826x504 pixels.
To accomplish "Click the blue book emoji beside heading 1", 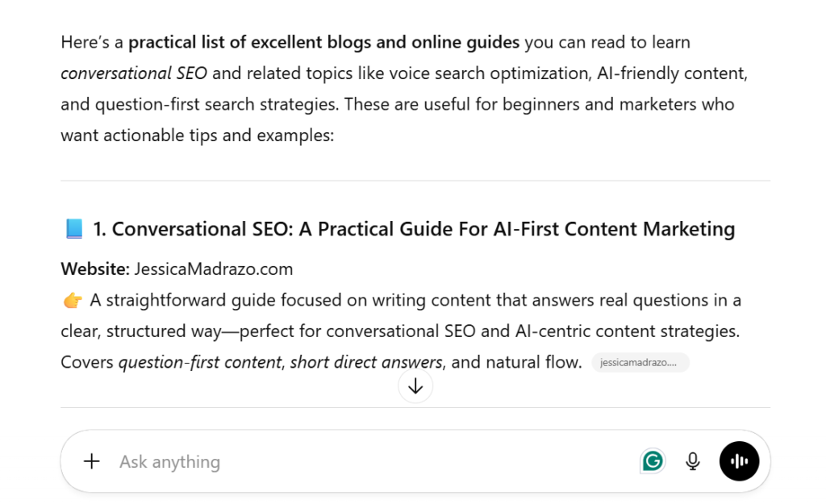I will (74, 229).
